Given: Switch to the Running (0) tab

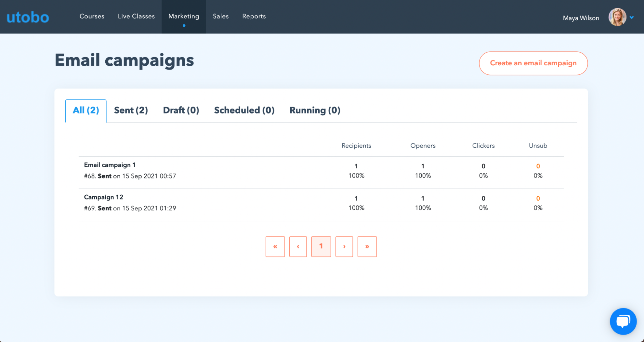Looking at the screenshot, I should (x=315, y=110).
